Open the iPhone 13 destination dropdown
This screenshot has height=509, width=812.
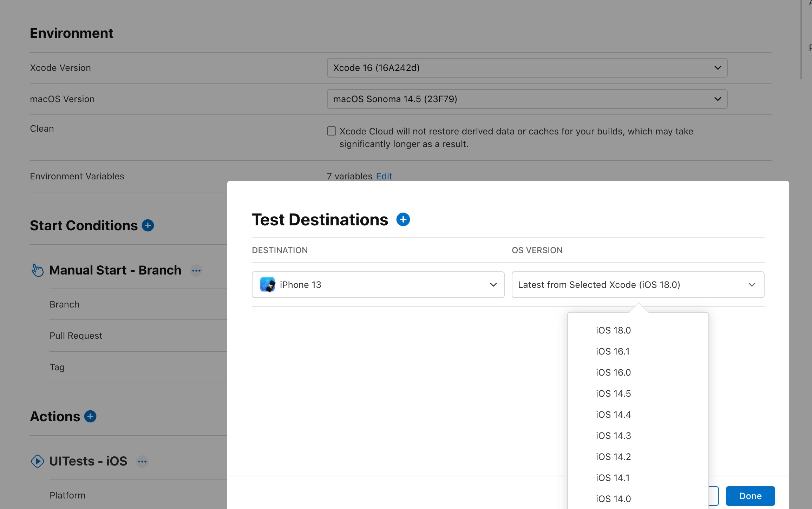click(x=378, y=285)
